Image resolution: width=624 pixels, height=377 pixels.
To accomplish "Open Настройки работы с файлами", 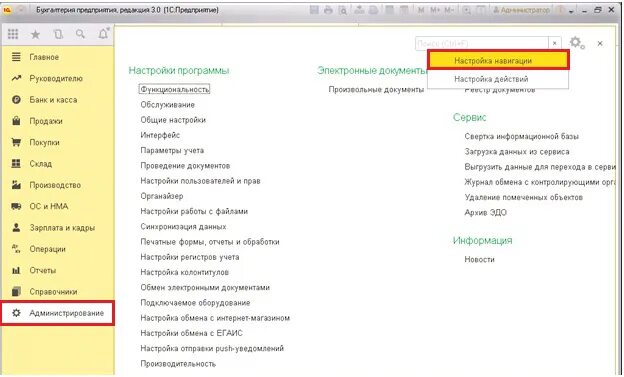I will pos(194,211).
